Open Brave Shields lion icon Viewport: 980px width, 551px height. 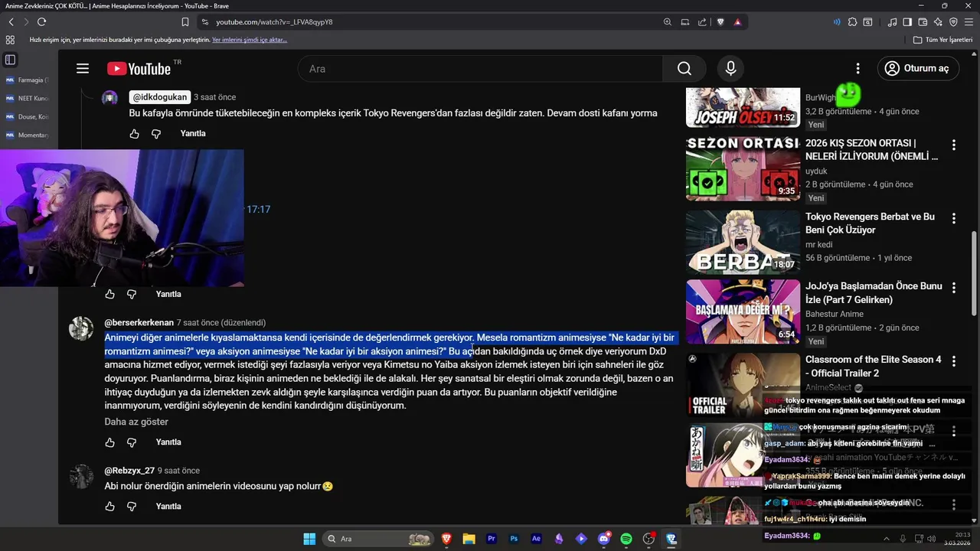pos(720,22)
